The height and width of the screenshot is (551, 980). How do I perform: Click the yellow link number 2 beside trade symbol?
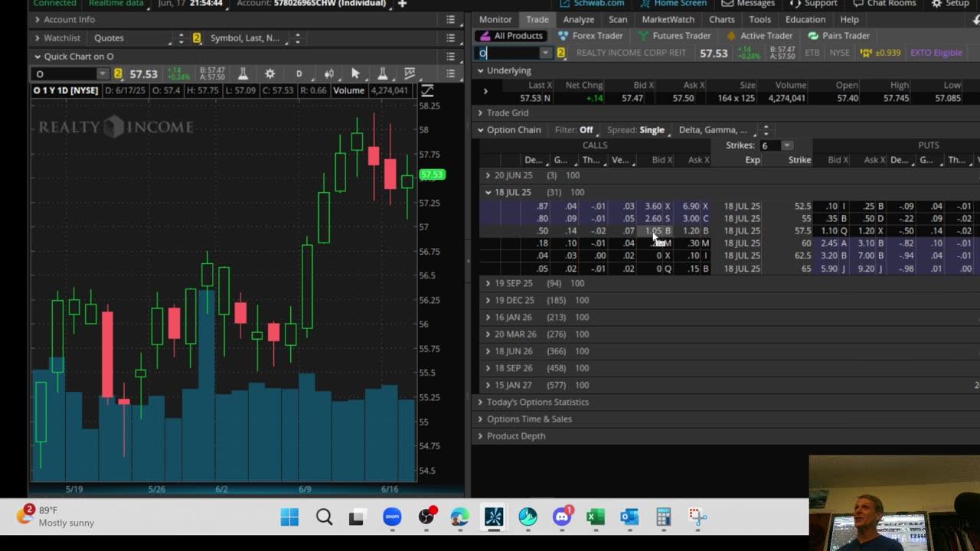point(561,53)
